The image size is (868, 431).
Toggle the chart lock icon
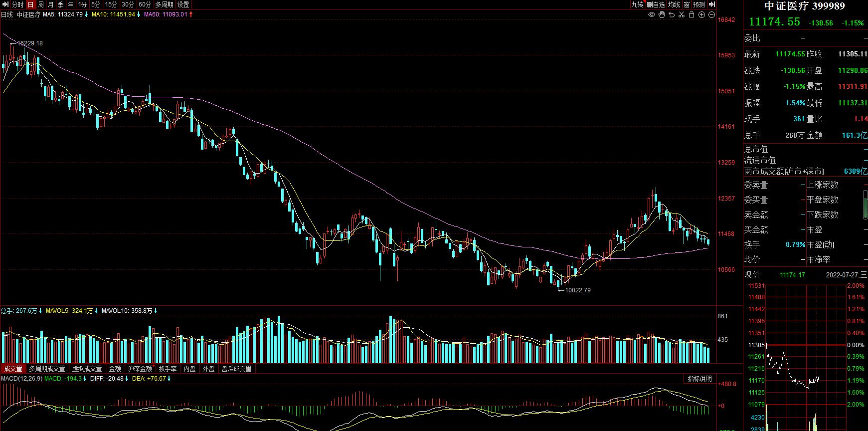coord(692,15)
